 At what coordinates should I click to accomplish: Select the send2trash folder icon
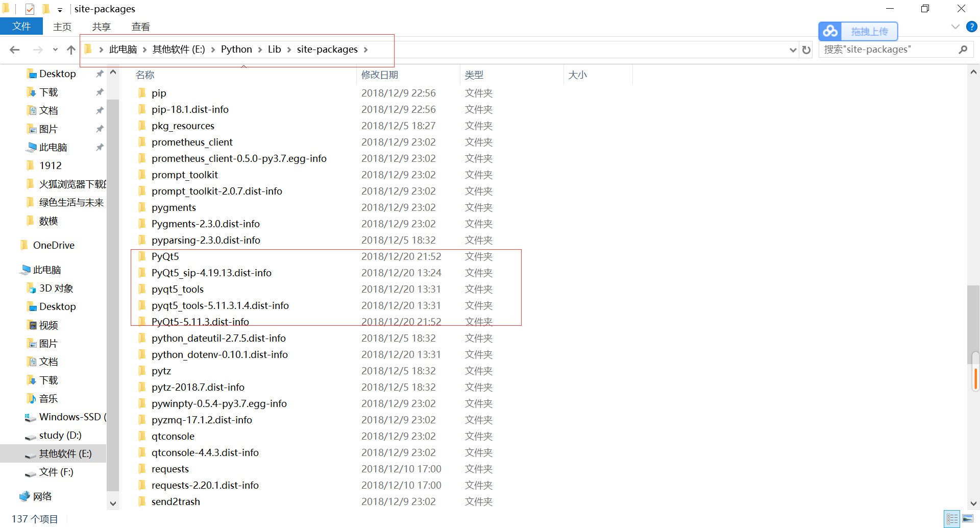(142, 501)
